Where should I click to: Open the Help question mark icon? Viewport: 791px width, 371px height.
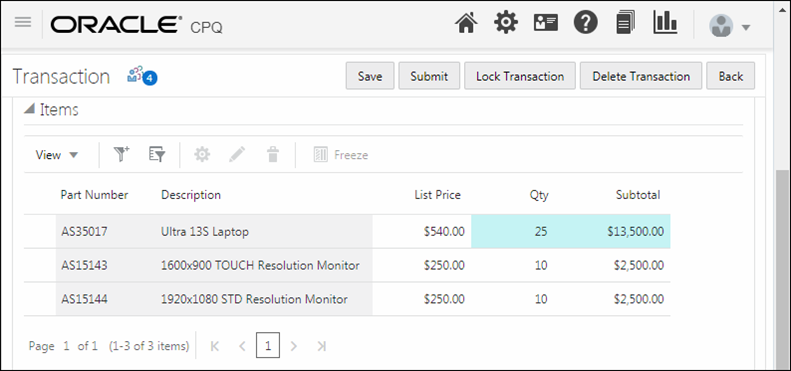click(586, 23)
